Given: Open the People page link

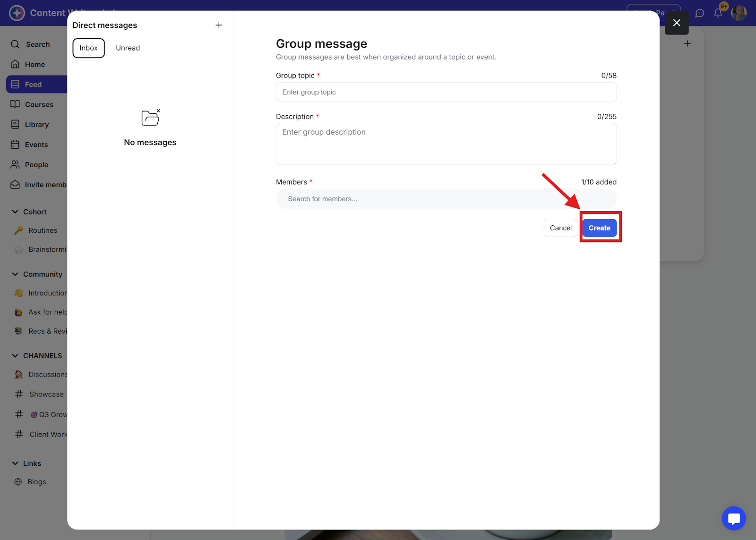Looking at the screenshot, I should click(x=36, y=165).
